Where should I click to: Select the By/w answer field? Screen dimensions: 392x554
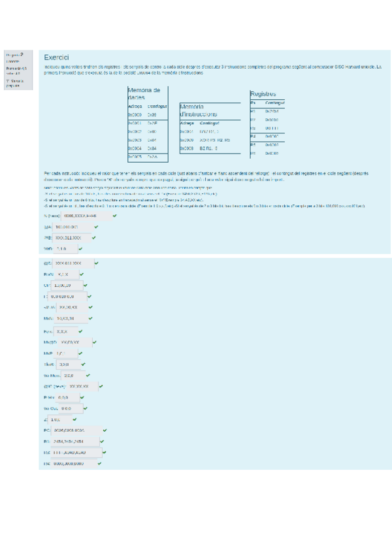pos(66,331)
